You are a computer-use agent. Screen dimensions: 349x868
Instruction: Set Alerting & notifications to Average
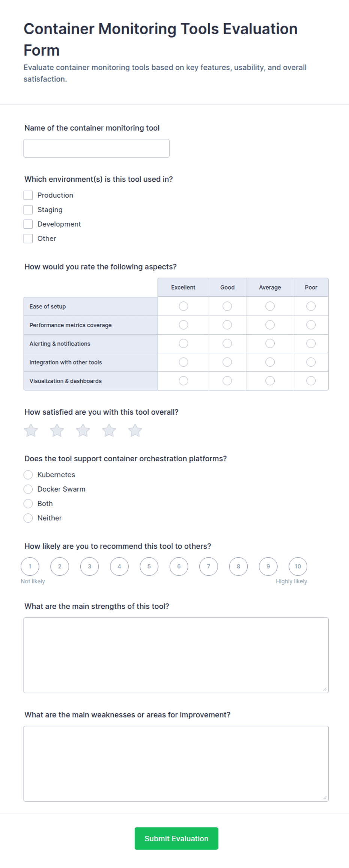click(x=270, y=344)
